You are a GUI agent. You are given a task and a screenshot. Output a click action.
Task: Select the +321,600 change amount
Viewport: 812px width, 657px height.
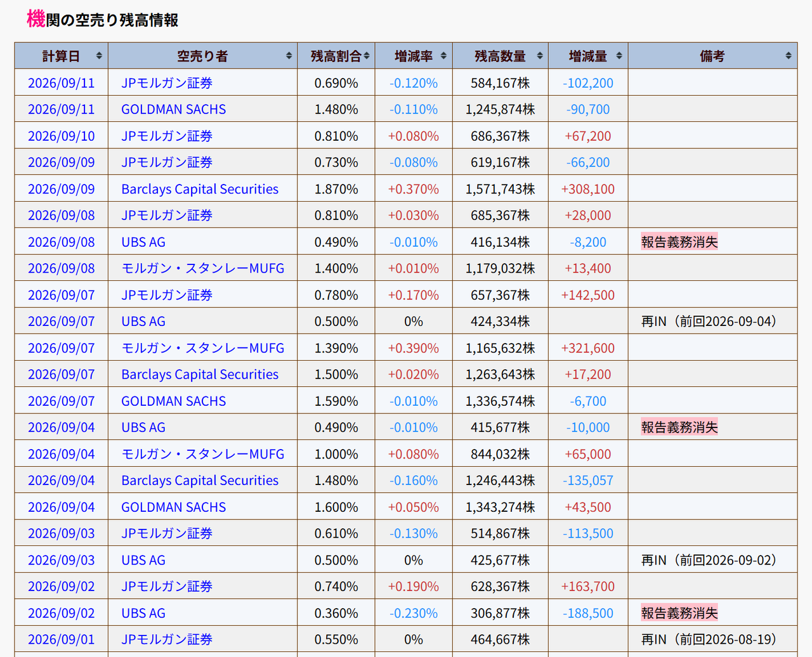click(588, 348)
